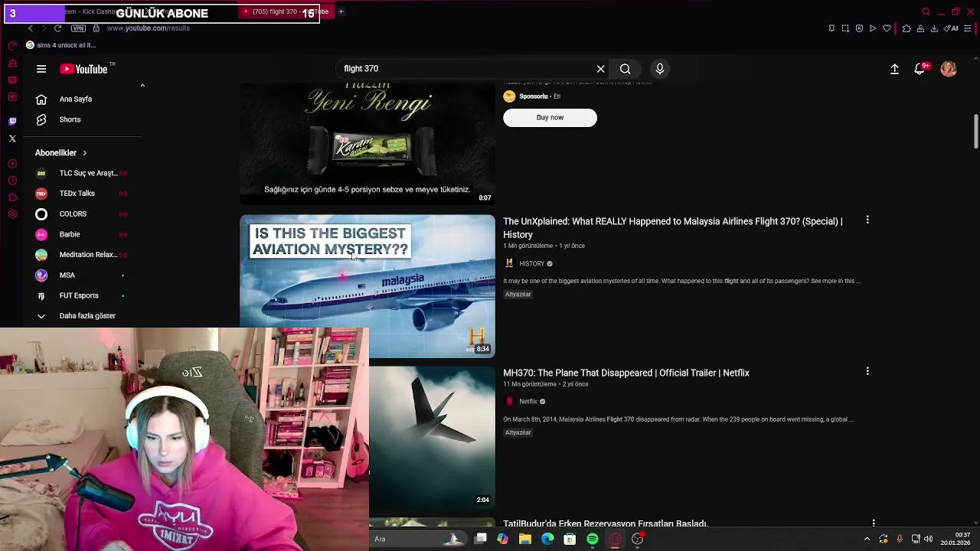Open more options for the UnXplained video

[867, 220]
